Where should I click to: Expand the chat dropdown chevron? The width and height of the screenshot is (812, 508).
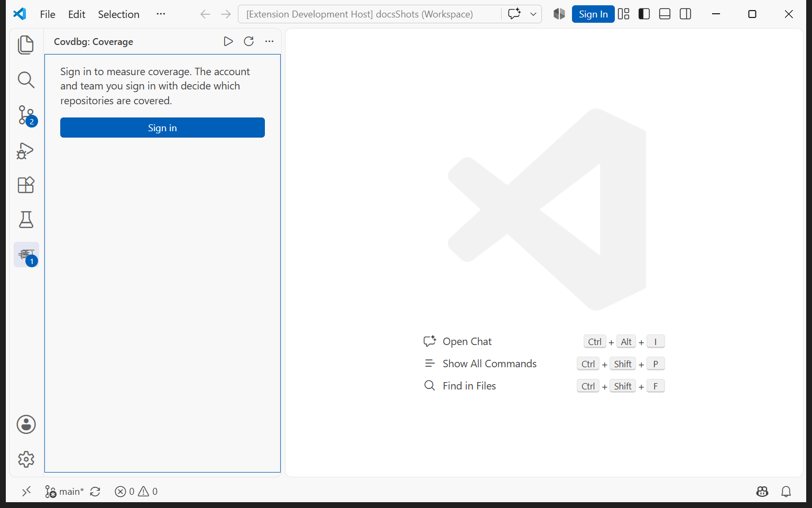pos(533,14)
